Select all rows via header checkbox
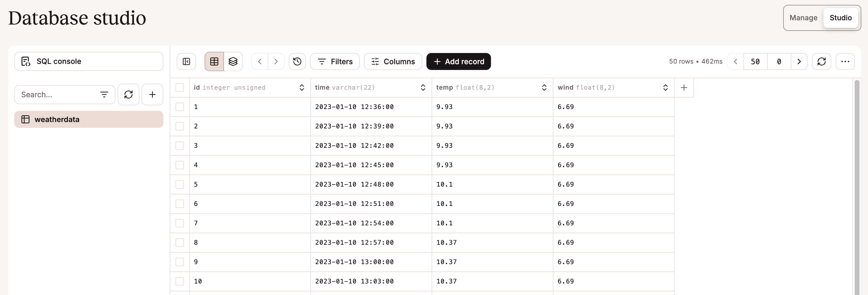 coord(180,88)
